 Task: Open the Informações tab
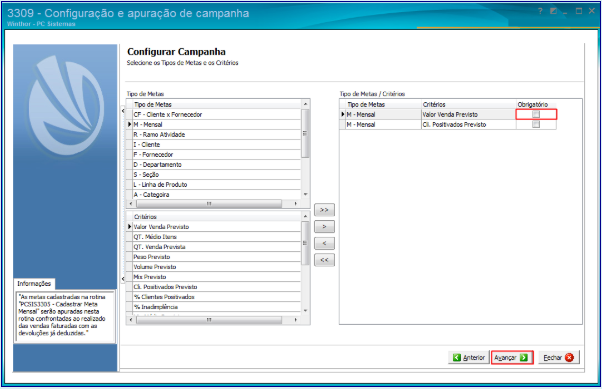click(x=34, y=283)
